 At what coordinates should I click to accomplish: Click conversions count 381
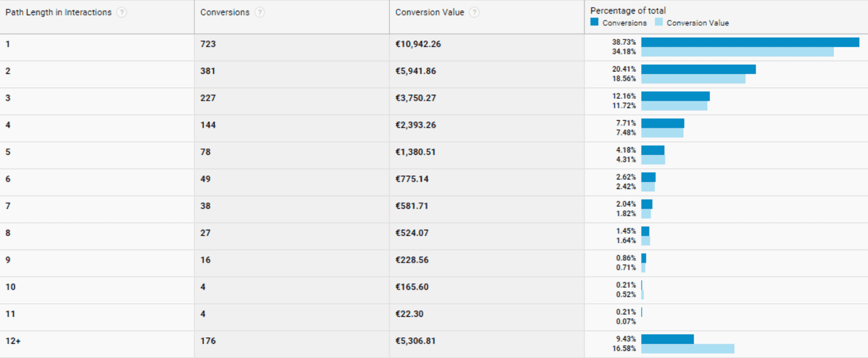coord(208,71)
